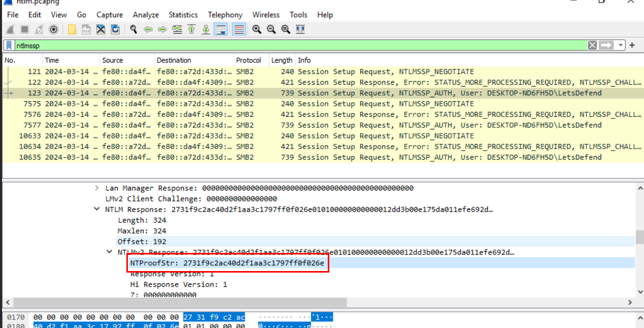Click the capture options gear icon

(53, 30)
